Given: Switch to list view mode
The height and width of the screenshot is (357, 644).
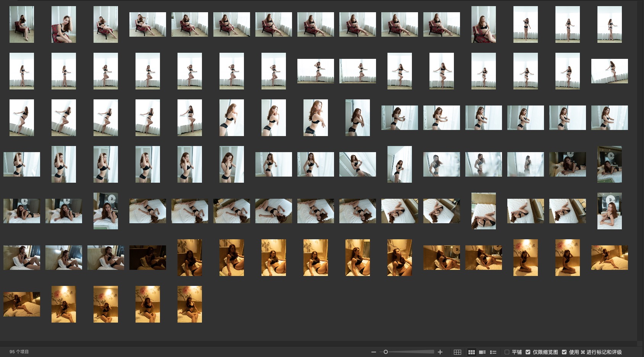Looking at the screenshot, I should tap(493, 352).
